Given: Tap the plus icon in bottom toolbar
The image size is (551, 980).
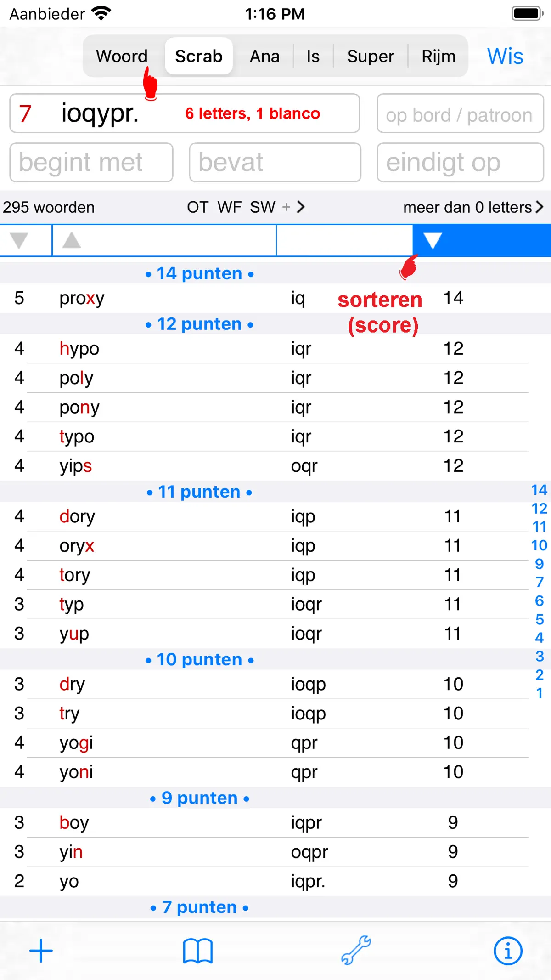Looking at the screenshot, I should [x=41, y=951].
